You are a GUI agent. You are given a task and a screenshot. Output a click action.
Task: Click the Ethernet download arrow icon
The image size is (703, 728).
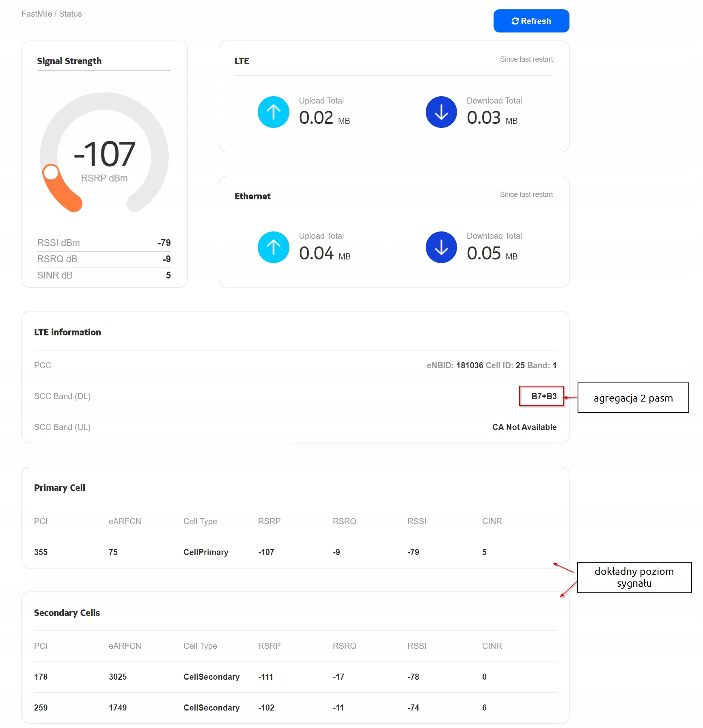click(441, 247)
